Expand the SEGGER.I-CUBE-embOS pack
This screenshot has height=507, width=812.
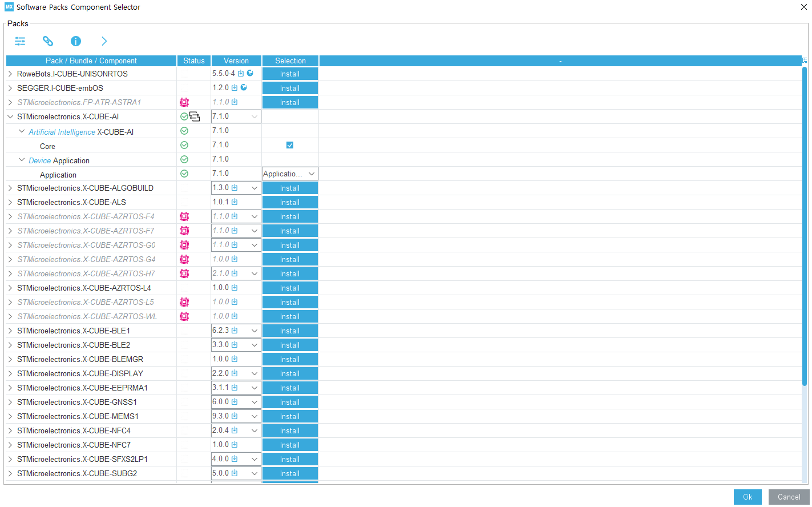point(10,88)
